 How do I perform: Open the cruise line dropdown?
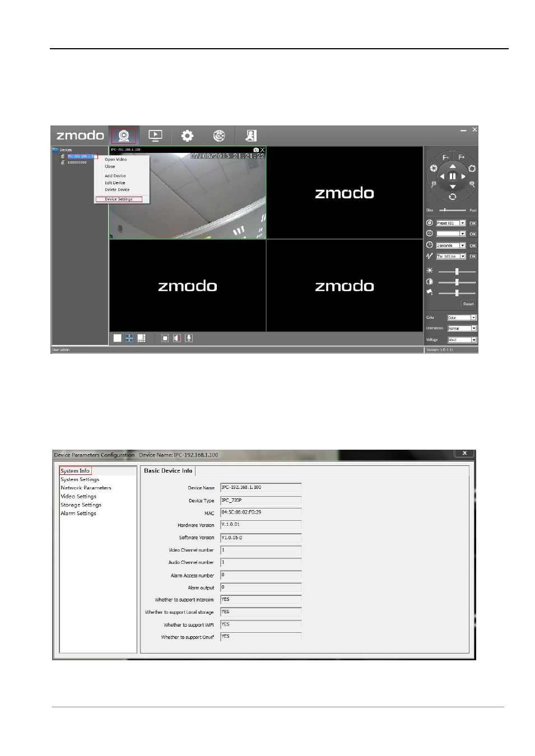tap(451, 256)
